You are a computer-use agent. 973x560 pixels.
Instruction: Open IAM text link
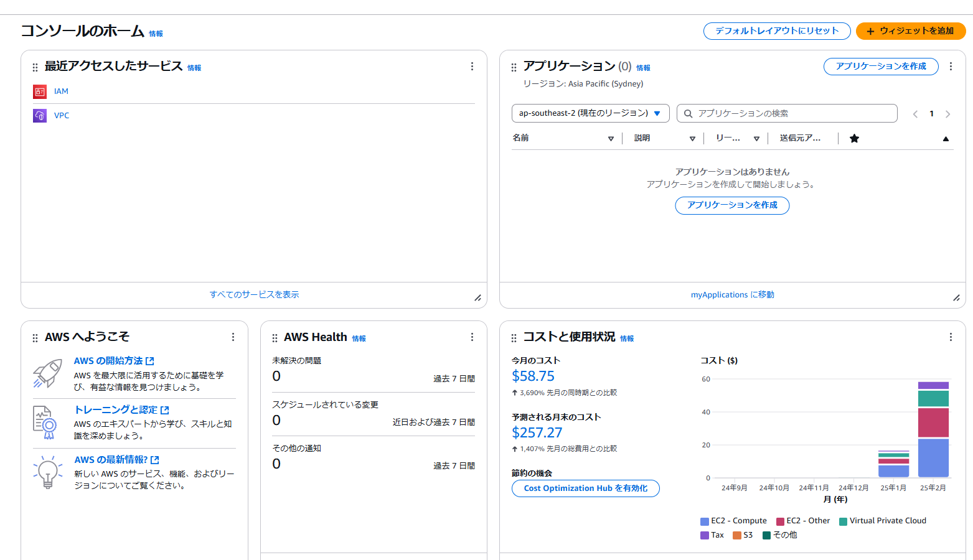61,91
